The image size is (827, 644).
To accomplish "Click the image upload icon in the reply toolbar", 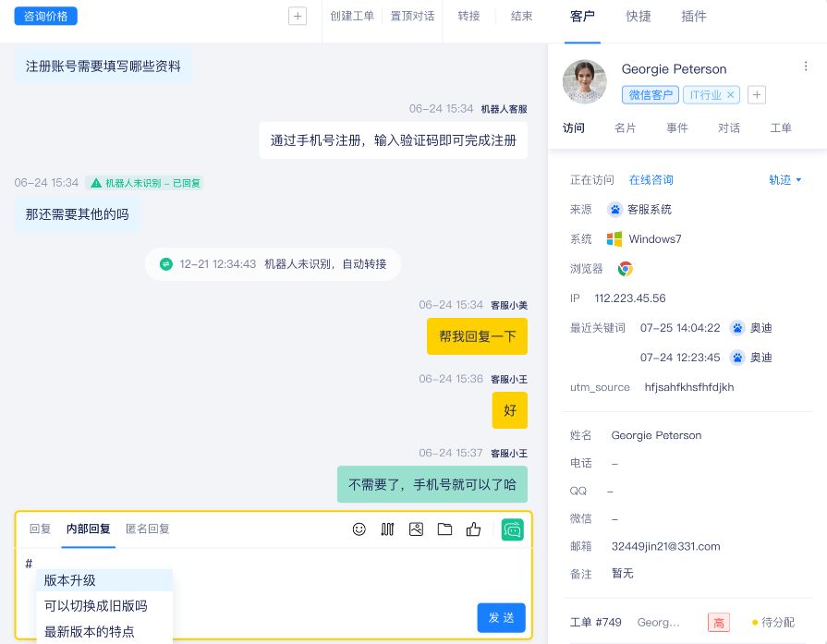I will tap(416, 529).
